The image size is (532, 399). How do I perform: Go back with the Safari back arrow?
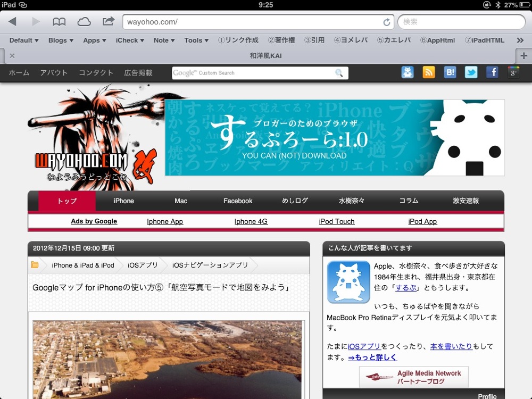coord(13,22)
